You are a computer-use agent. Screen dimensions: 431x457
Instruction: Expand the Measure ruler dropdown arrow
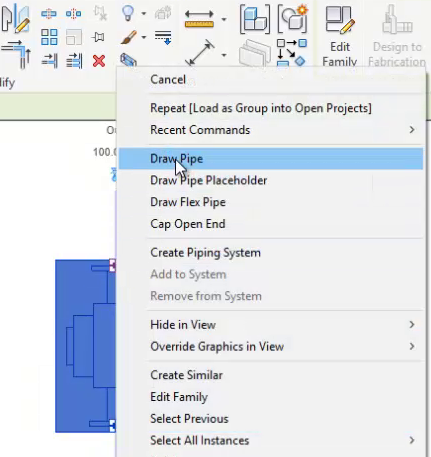click(x=224, y=19)
